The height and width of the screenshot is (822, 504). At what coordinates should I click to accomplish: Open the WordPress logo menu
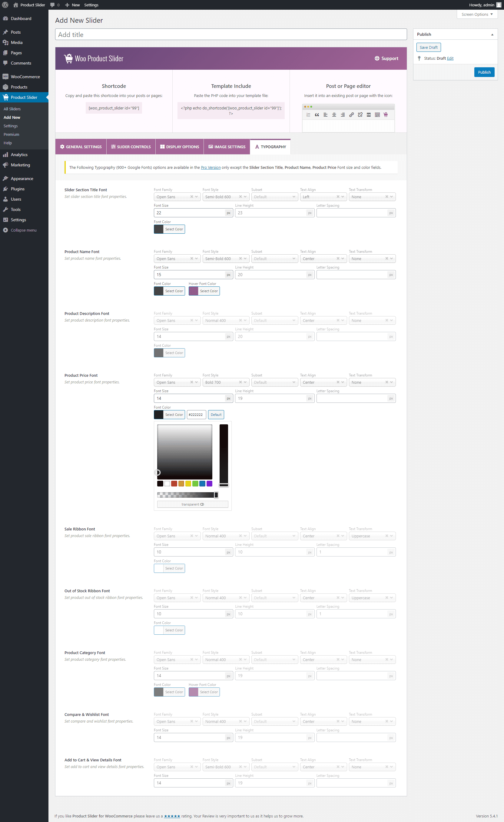5,5
